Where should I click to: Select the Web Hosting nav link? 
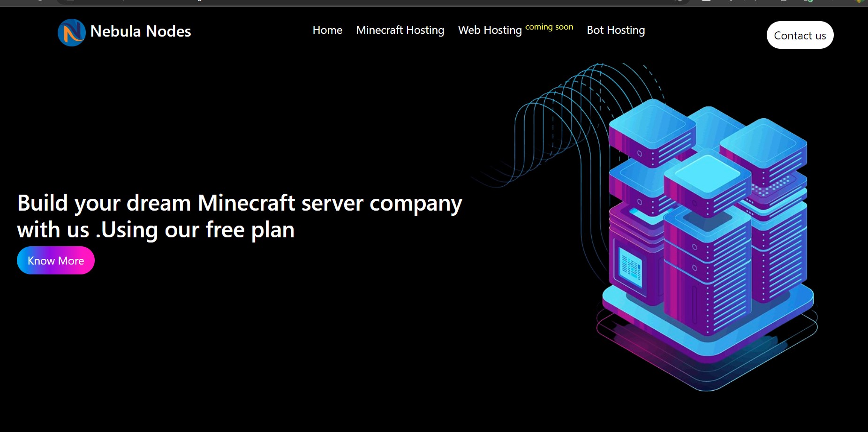(490, 30)
